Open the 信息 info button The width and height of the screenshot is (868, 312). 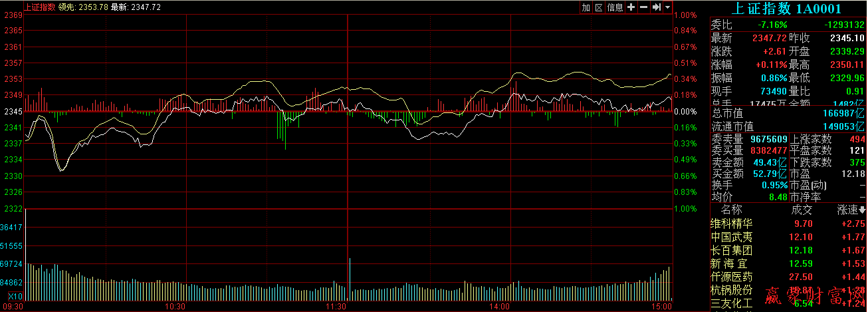(615, 7)
